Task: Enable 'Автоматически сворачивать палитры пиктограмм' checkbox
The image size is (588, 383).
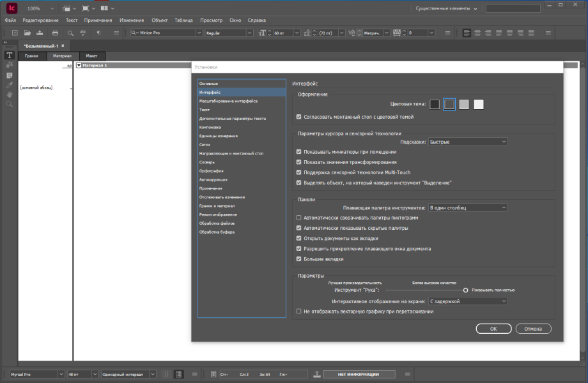Action: [299, 218]
